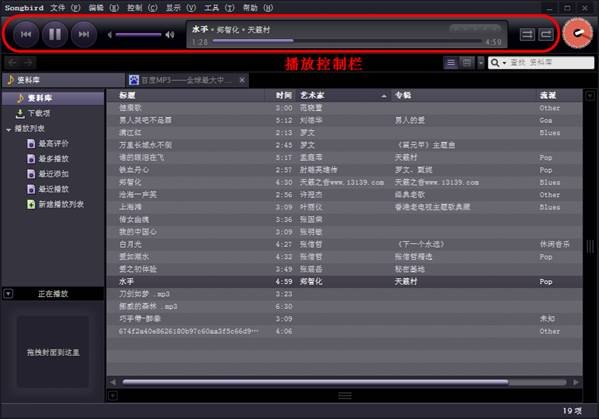Close the 百度MP3 tab
Screen dimensions: 599x419
pyautogui.click(x=242, y=80)
